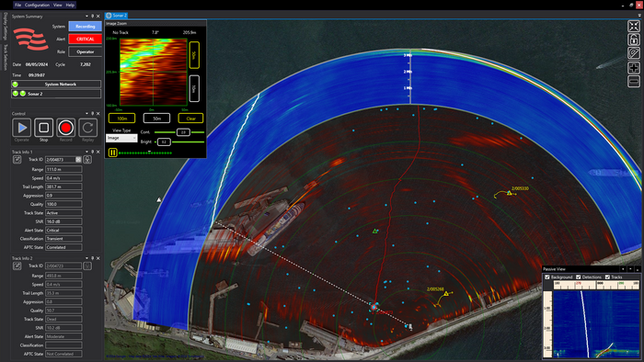Pin the System Summary panel

click(x=92, y=17)
